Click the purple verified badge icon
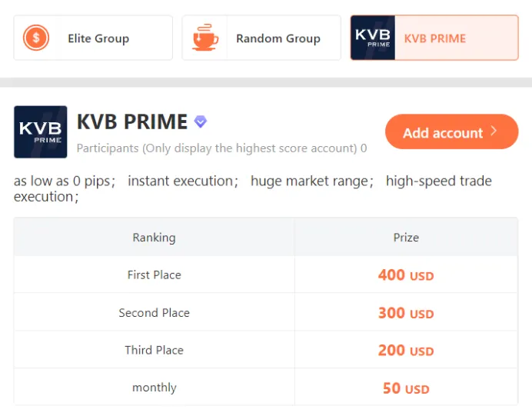The width and height of the screenshot is (532, 416). click(x=201, y=121)
